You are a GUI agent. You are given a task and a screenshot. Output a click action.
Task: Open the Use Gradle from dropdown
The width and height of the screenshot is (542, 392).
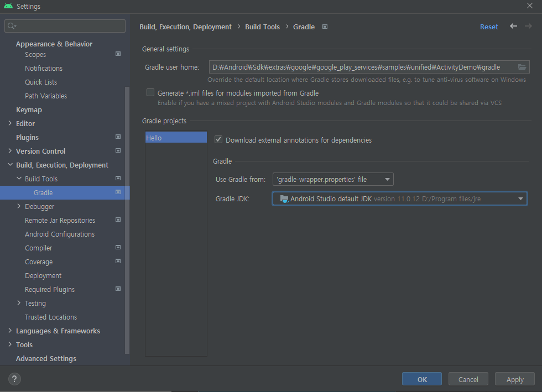(333, 179)
